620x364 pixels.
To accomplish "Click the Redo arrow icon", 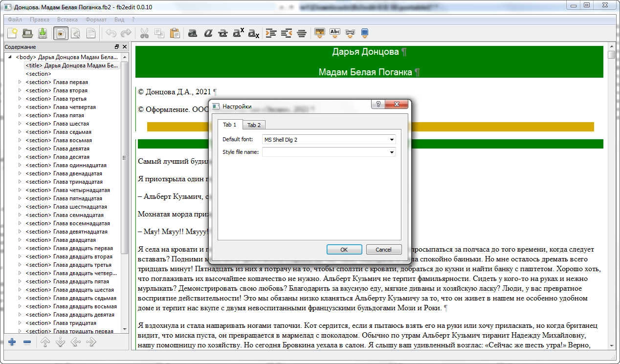I will click(126, 33).
